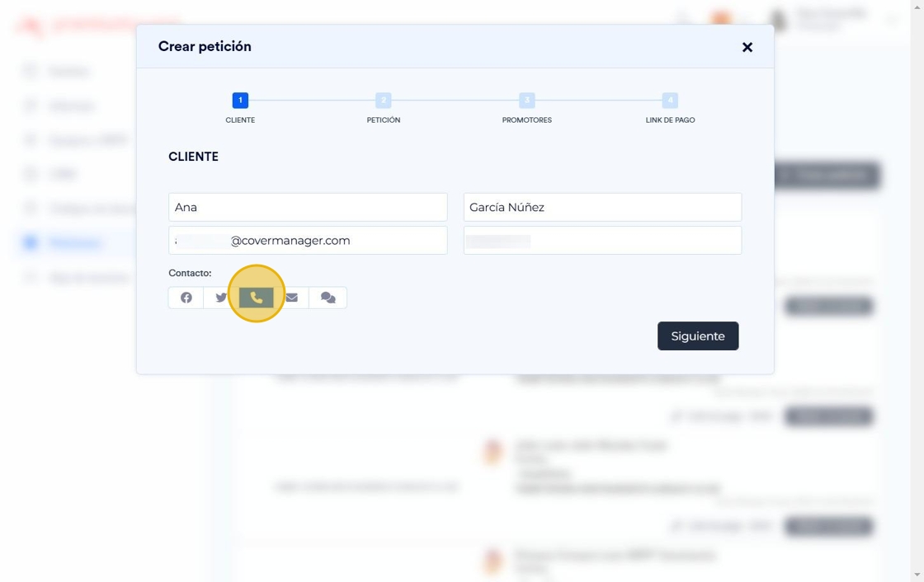Image resolution: width=924 pixels, height=582 pixels.
Task: Expand the user menu chevron top-right
Action: point(892,20)
